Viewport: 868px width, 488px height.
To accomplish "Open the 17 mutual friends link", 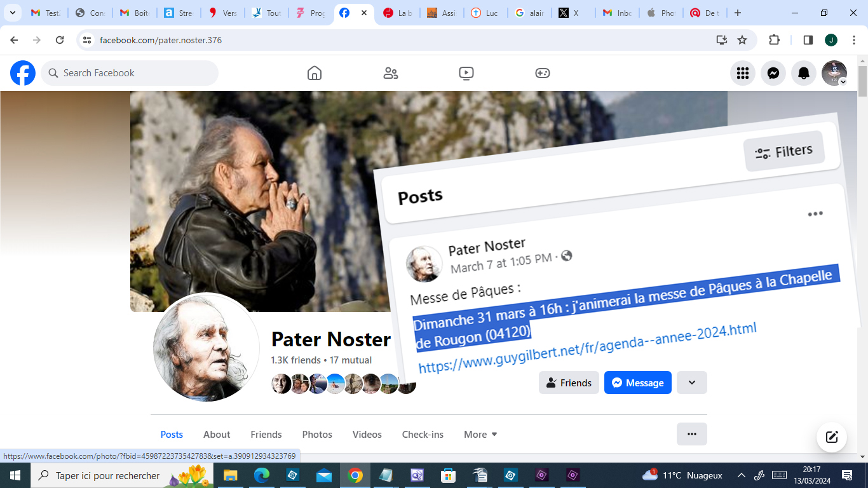I will click(x=351, y=360).
